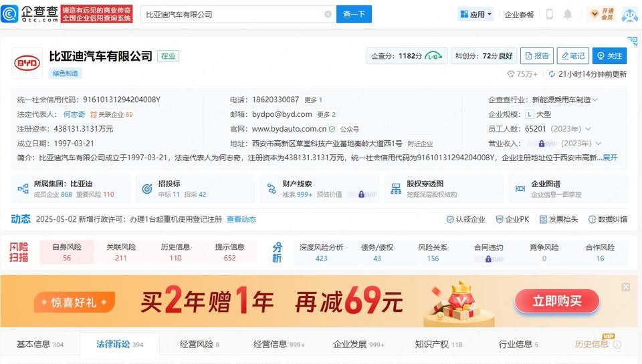This screenshot has width=642, height=364.
Task: Switch to 知识产权 tab
Action: (x=439, y=345)
